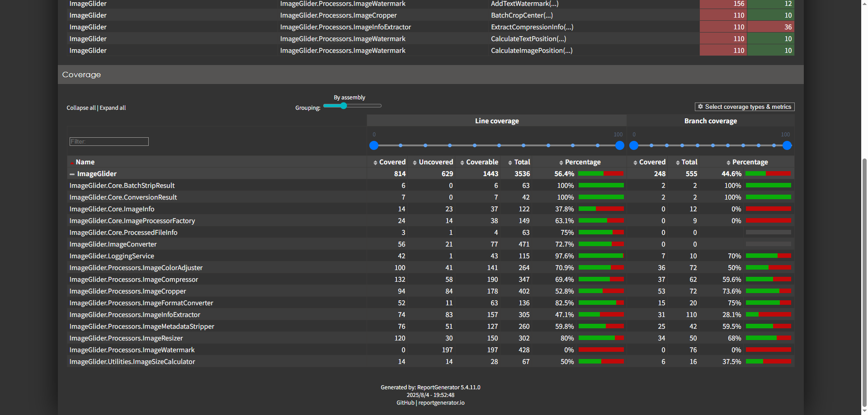The width and height of the screenshot is (868, 415).
Task: Click Expand all link
Action: click(113, 108)
